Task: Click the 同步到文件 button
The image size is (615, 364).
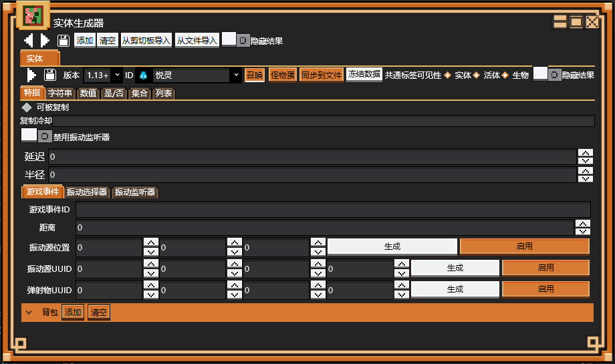Action: [x=322, y=75]
